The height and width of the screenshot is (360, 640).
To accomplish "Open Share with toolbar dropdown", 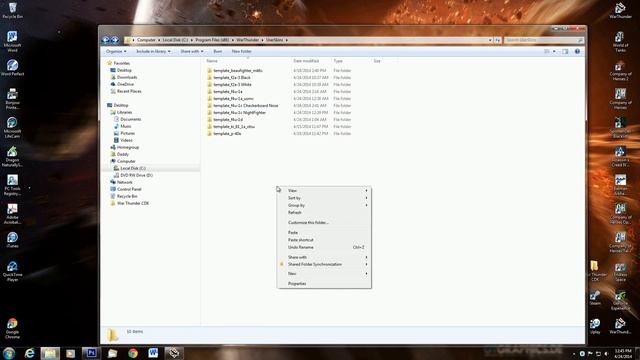I will tap(191, 51).
